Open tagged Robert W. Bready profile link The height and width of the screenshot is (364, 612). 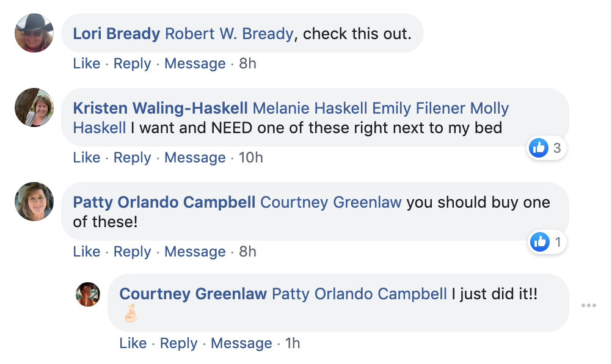[229, 34]
